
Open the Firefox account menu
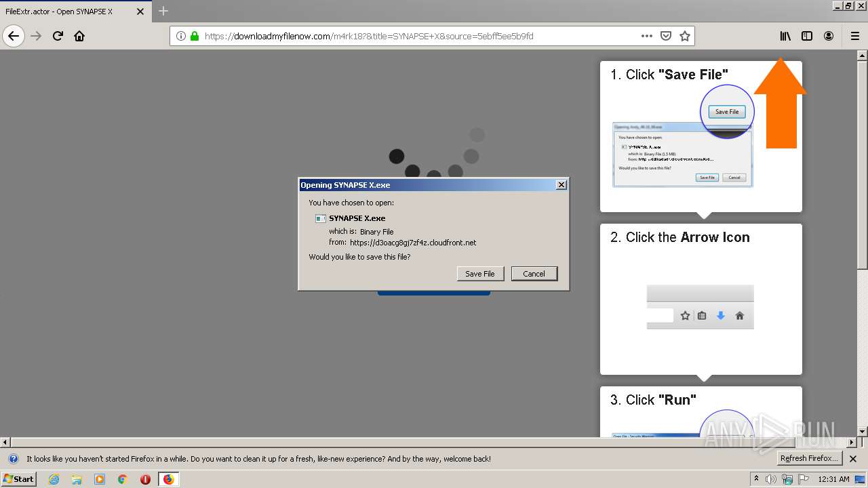pyautogui.click(x=829, y=36)
